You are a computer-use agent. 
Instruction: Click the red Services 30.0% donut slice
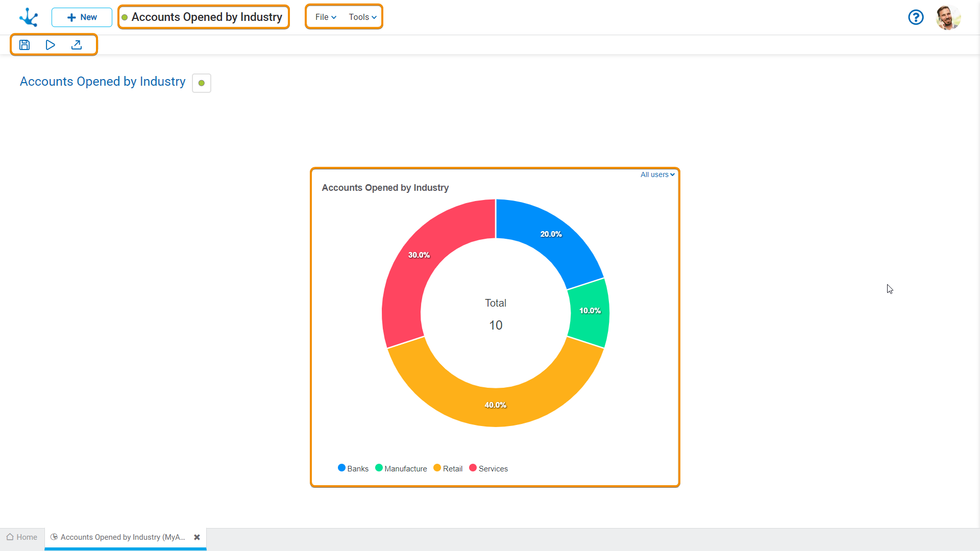pyautogui.click(x=413, y=265)
